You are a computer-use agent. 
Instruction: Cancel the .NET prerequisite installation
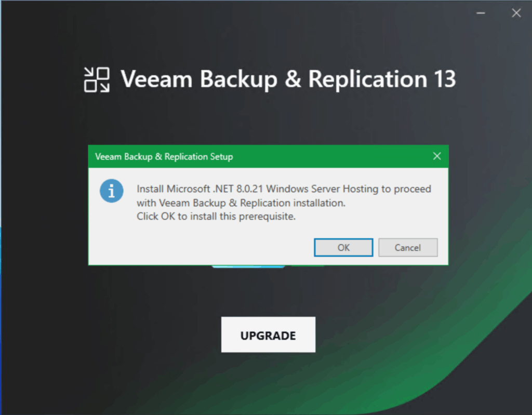(x=408, y=248)
